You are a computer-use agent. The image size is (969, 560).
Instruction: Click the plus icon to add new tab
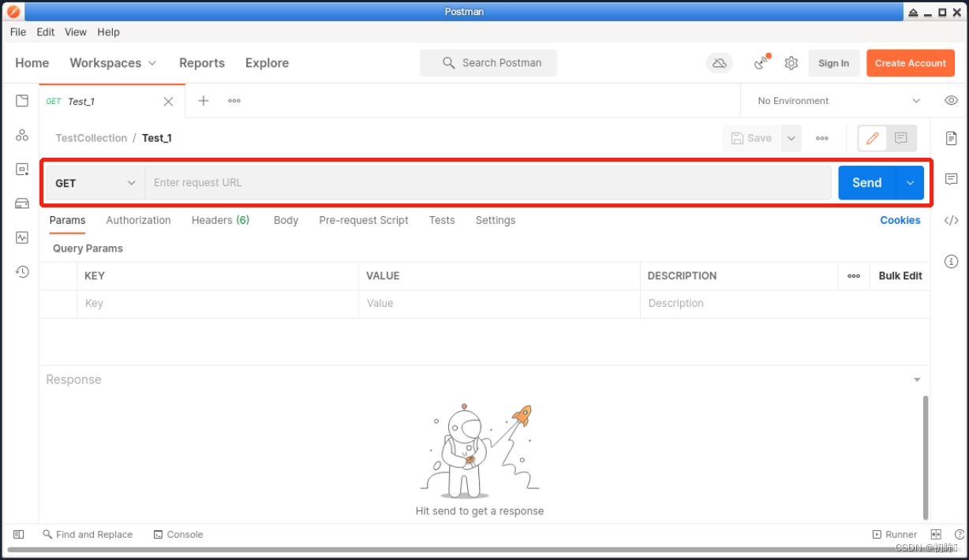tap(203, 101)
